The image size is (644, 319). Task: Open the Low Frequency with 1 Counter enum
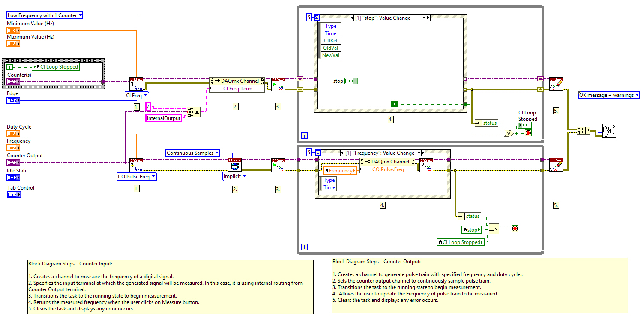45,15
